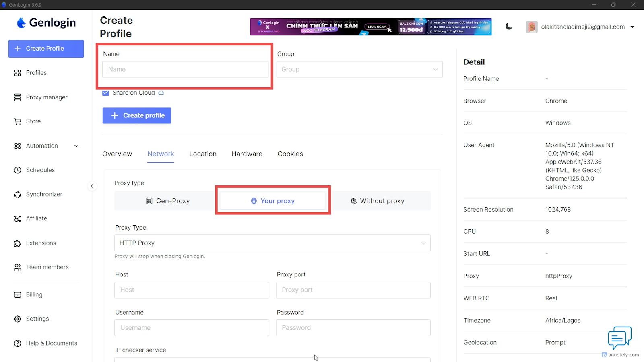Select the Without proxy option

click(x=378, y=201)
